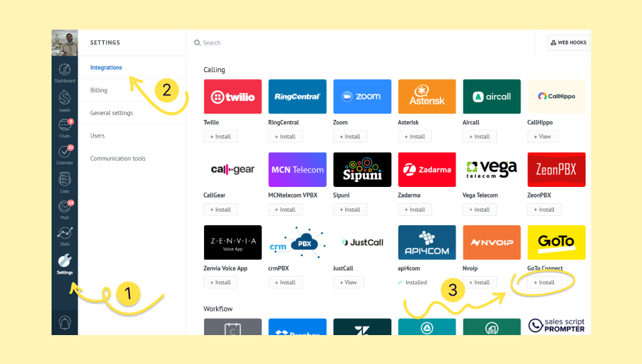Click the Sipuni logo tile
Image resolution: width=642 pixels, height=364 pixels.
(362, 170)
